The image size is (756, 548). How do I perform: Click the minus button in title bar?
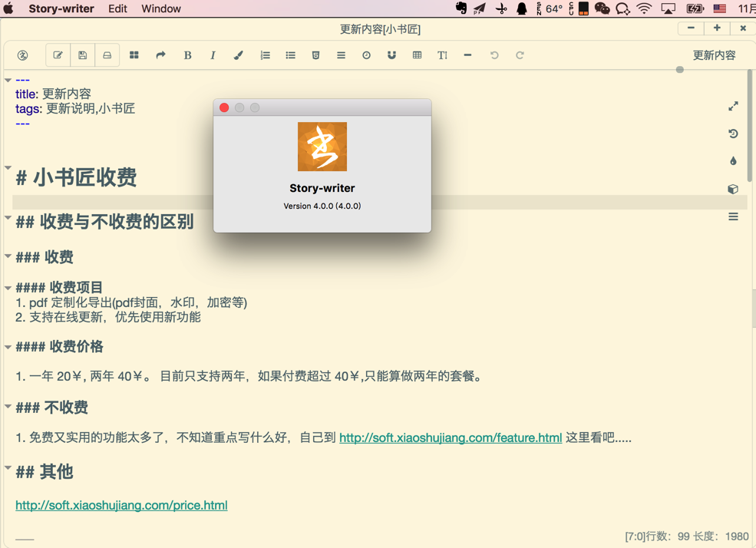(x=691, y=28)
